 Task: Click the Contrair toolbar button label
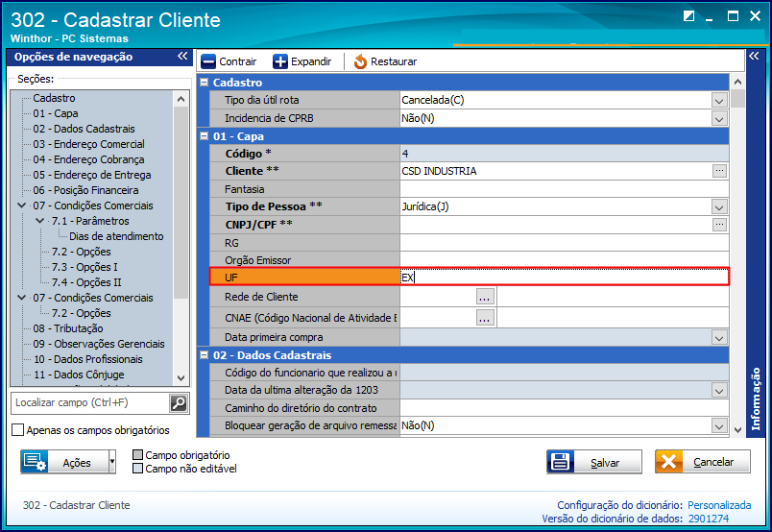point(238,61)
